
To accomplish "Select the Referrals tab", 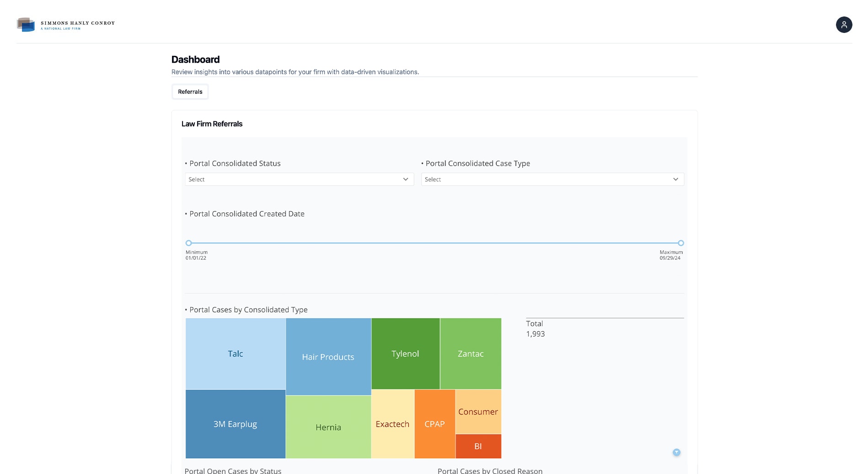I will pyautogui.click(x=190, y=92).
